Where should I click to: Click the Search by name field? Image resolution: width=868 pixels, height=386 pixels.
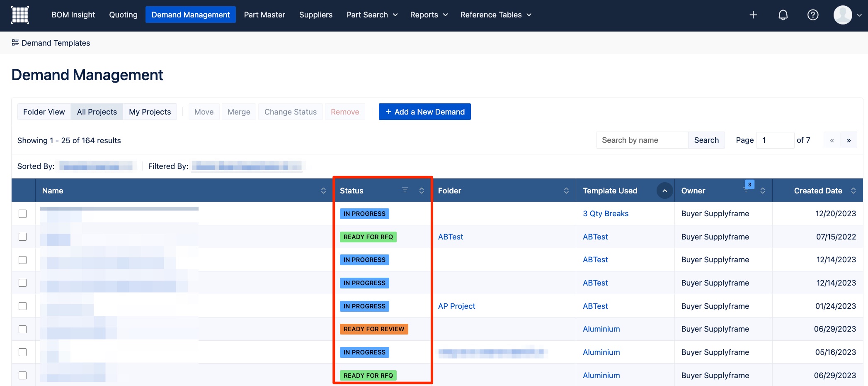click(x=642, y=140)
